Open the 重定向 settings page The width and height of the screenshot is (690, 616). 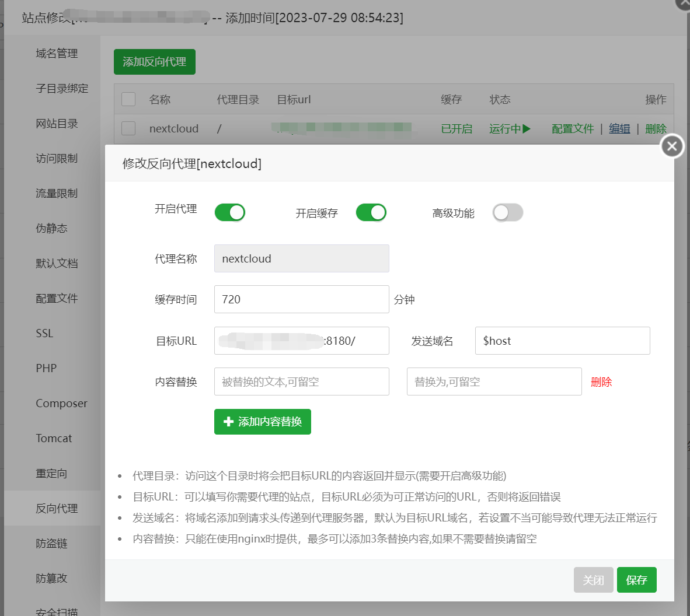tap(54, 473)
